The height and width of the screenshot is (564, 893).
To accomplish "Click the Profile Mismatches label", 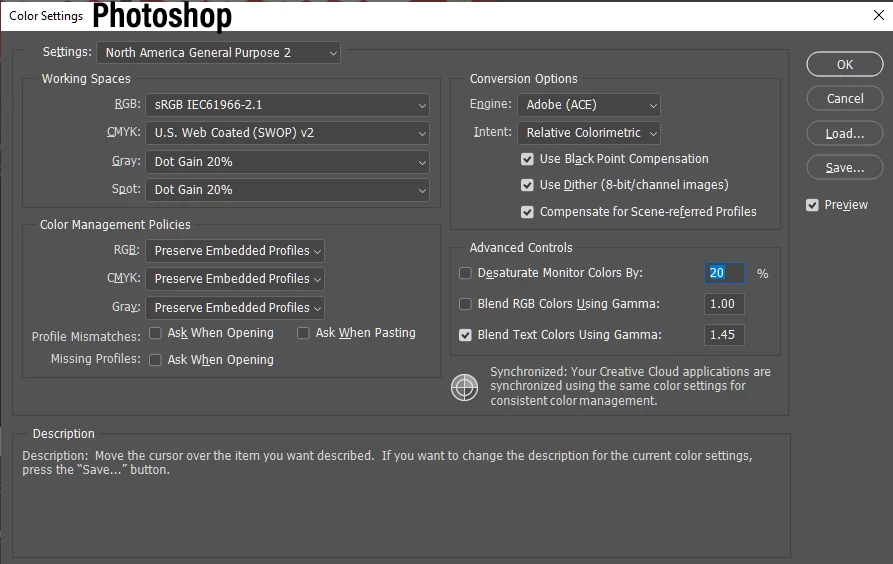I will (86, 337).
